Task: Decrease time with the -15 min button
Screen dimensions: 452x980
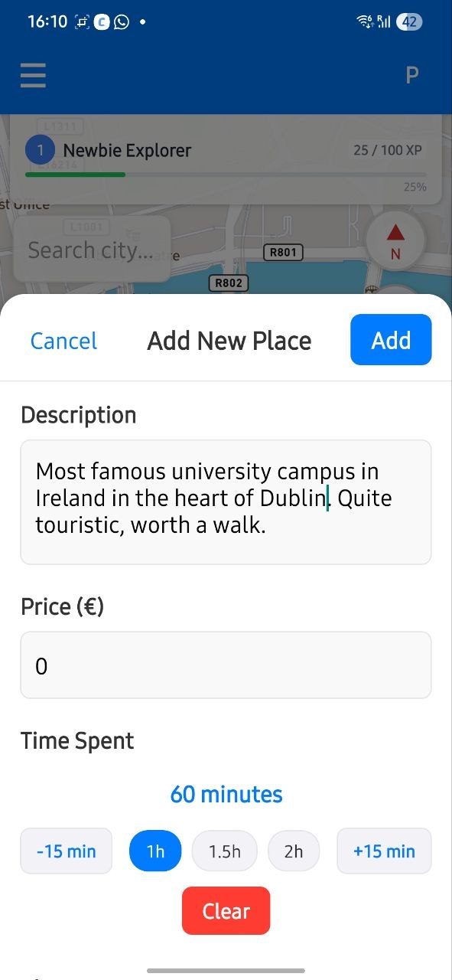Action: click(66, 851)
